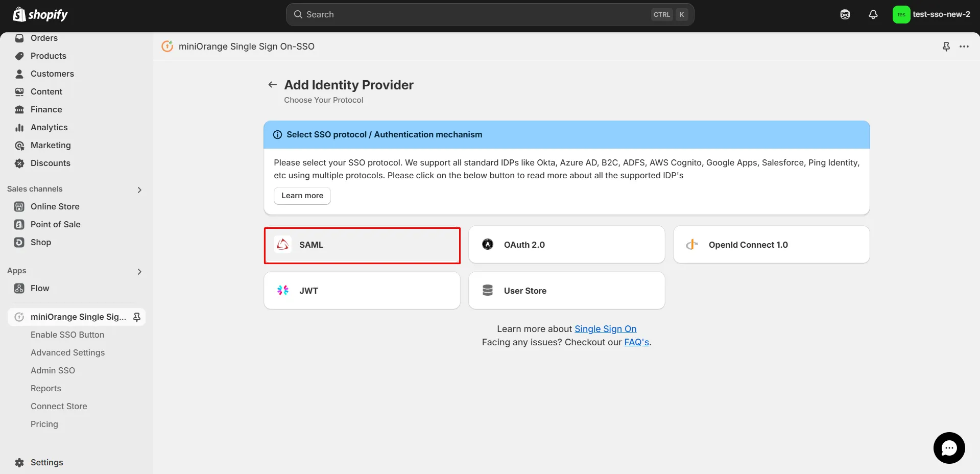Select the JWT protocol card

[x=362, y=291]
